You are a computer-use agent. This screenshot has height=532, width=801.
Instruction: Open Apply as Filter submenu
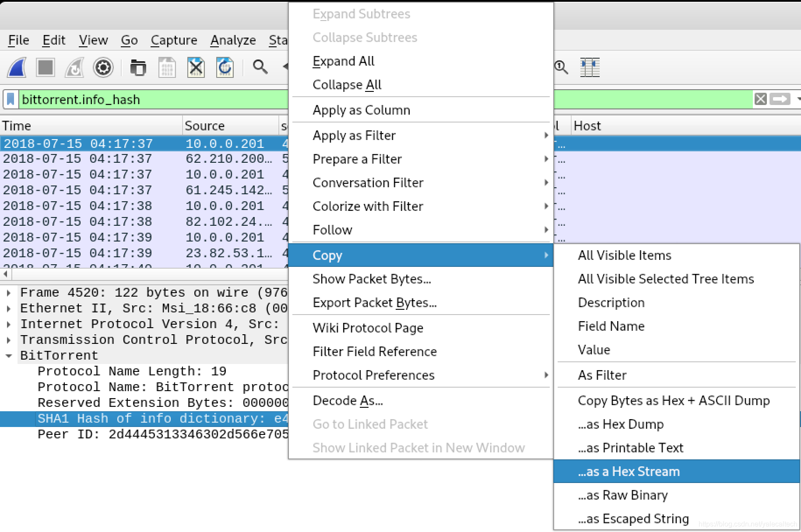pyautogui.click(x=421, y=136)
